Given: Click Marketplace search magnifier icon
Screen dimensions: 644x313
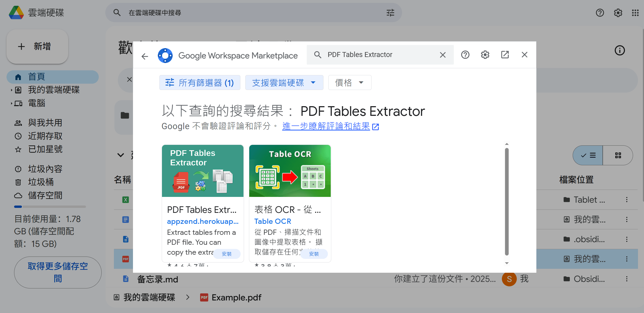Looking at the screenshot, I should click(318, 55).
